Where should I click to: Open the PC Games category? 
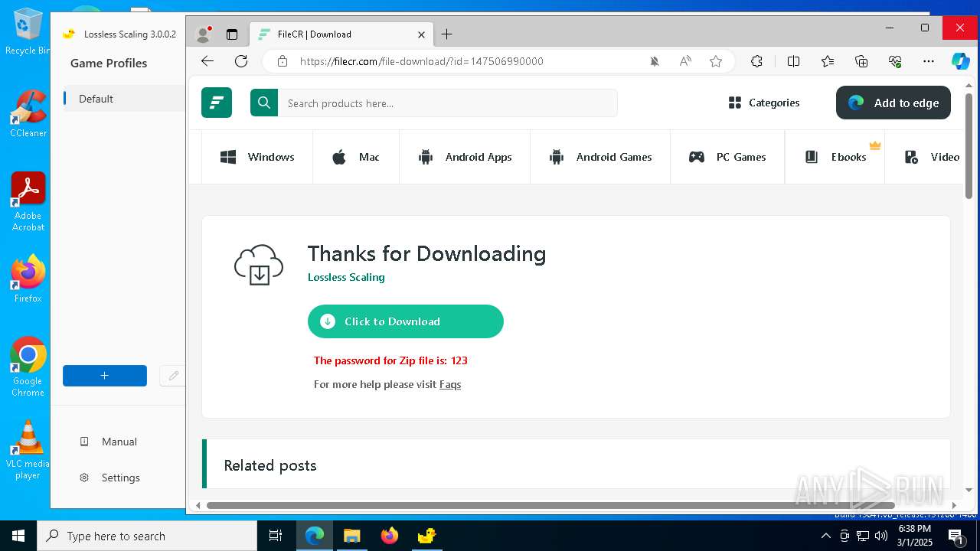pos(727,157)
